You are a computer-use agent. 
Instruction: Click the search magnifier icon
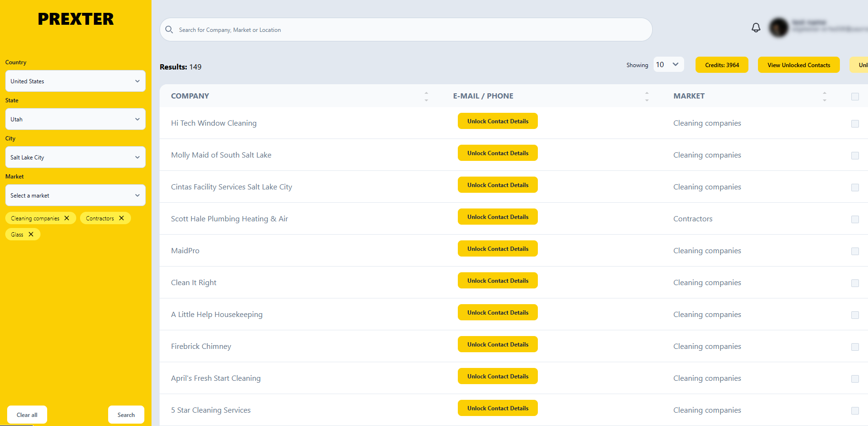[x=169, y=30]
